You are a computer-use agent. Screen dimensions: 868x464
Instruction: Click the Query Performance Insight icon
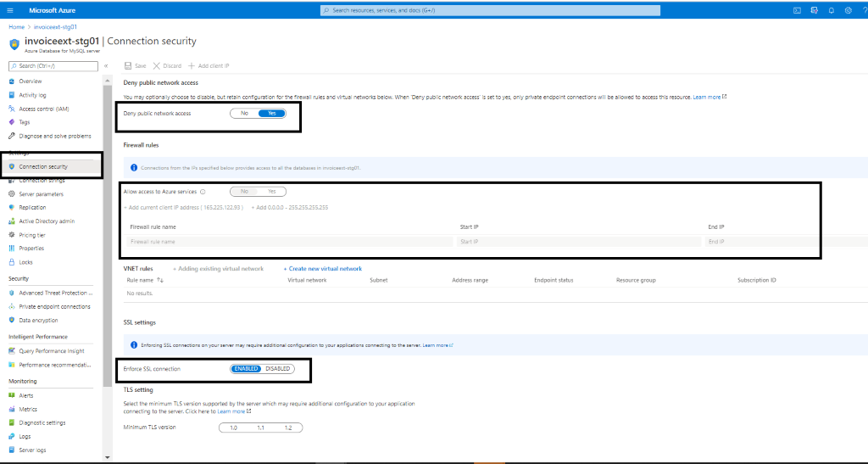(12, 350)
